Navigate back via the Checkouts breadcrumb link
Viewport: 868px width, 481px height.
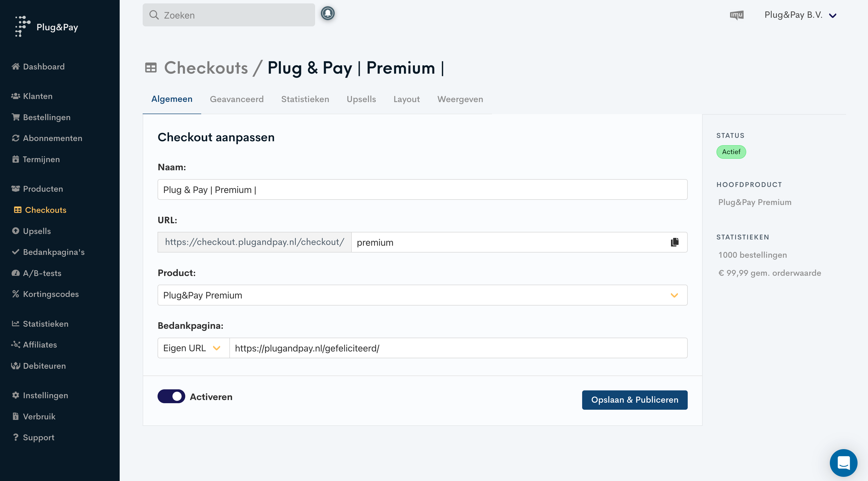206,68
